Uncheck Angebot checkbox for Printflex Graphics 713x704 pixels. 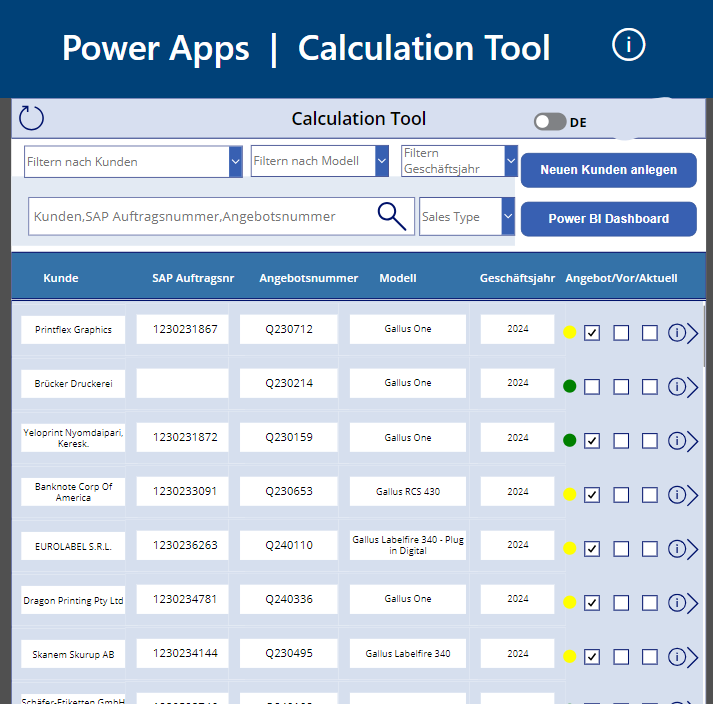[x=592, y=333]
